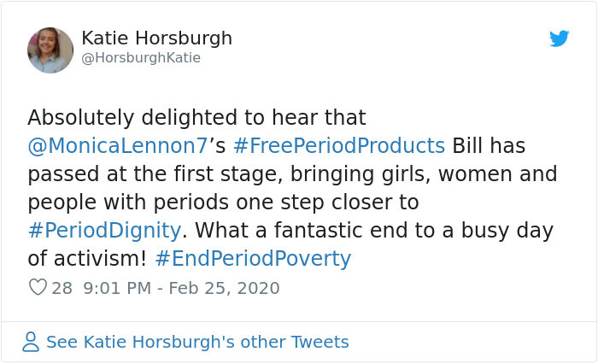Like the tweet with the heart icon
The width and height of the screenshot is (598, 364).
point(38,288)
